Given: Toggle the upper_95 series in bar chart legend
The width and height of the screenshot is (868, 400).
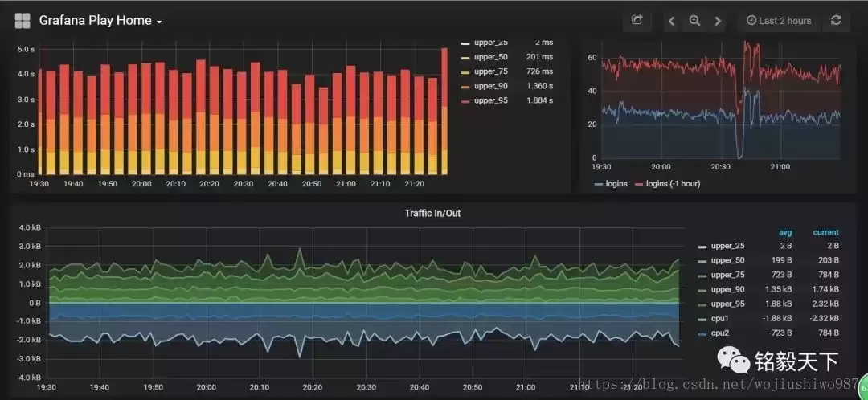Looking at the screenshot, I should click(492, 100).
